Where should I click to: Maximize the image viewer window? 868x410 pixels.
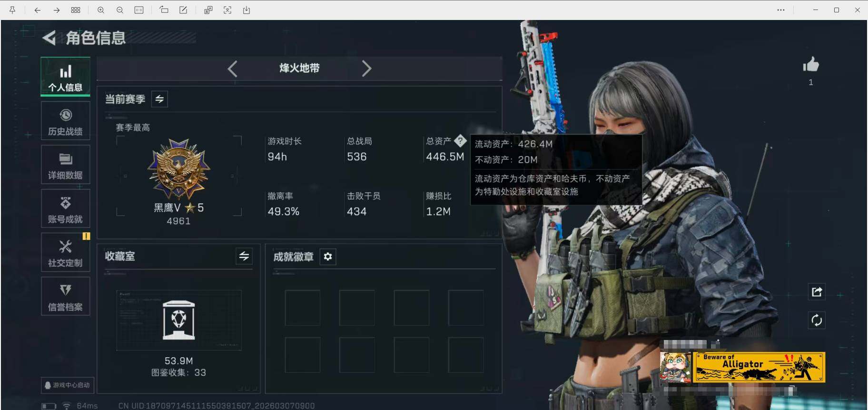coord(837,10)
